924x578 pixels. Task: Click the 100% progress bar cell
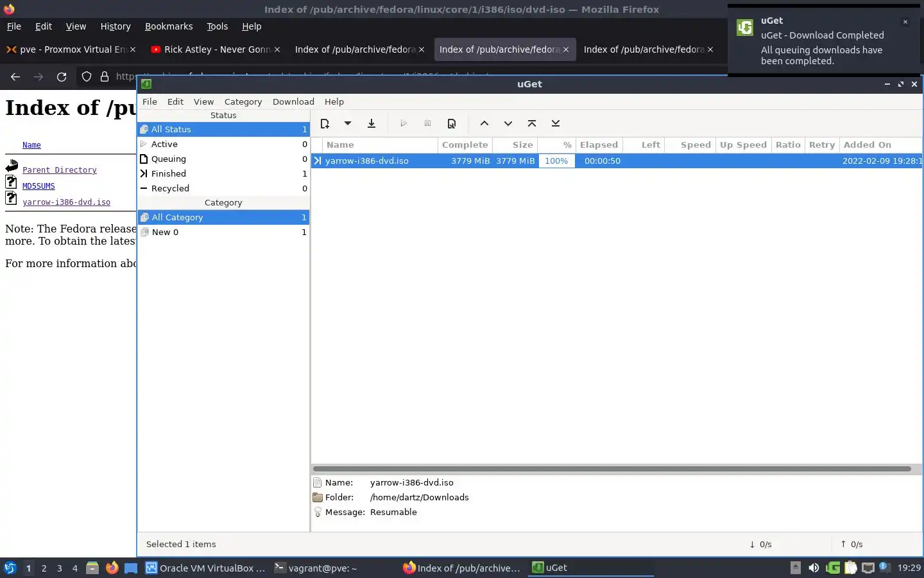point(556,161)
